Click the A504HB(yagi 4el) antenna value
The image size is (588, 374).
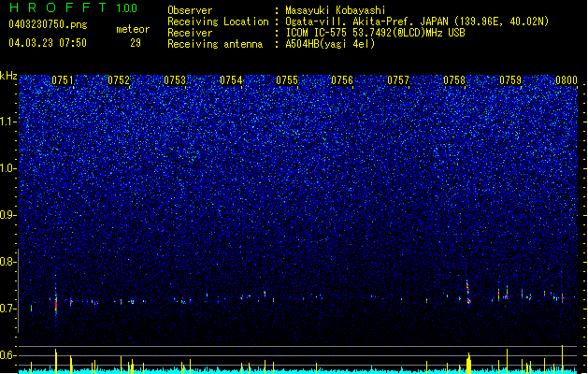click(x=330, y=44)
